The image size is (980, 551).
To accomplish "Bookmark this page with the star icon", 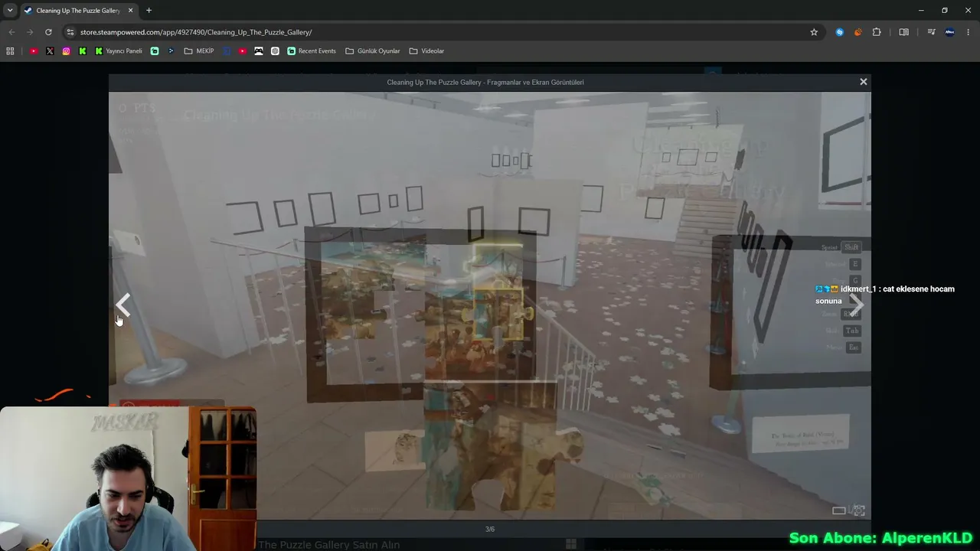I will click(x=814, y=32).
